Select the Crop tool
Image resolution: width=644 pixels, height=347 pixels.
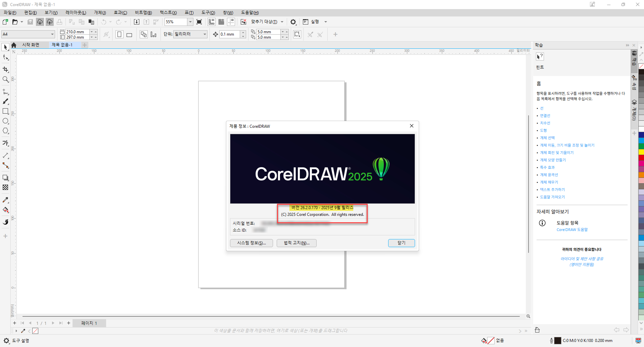5,70
